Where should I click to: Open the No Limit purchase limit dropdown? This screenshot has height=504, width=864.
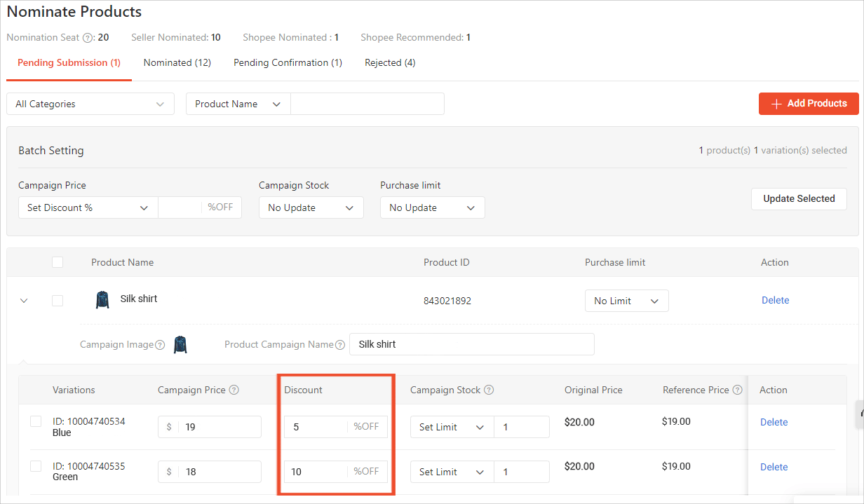626,300
